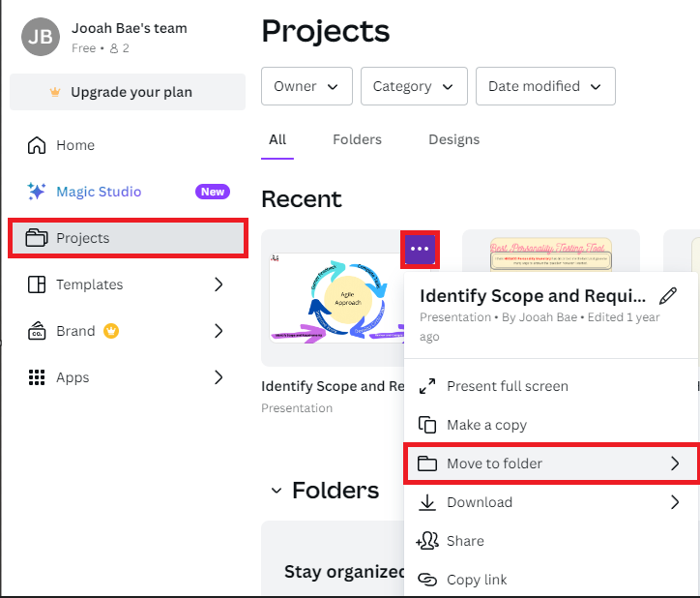Click the JB profile avatar
This screenshot has width=700, height=598.
point(41,37)
